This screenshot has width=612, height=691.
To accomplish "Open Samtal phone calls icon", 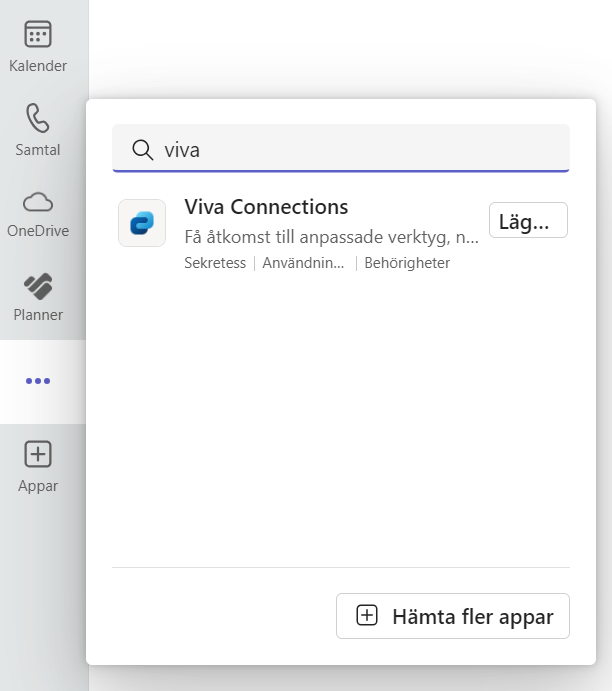I will tap(38, 118).
